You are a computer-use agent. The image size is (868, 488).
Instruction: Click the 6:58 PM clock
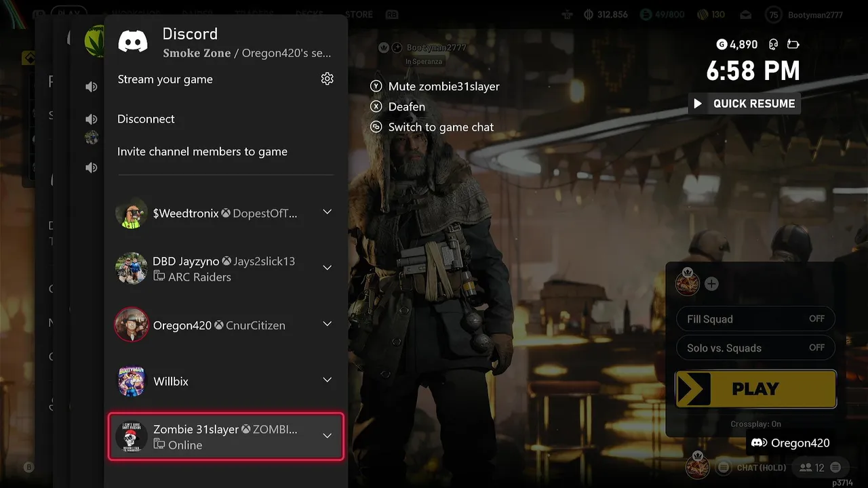(753, 71)
